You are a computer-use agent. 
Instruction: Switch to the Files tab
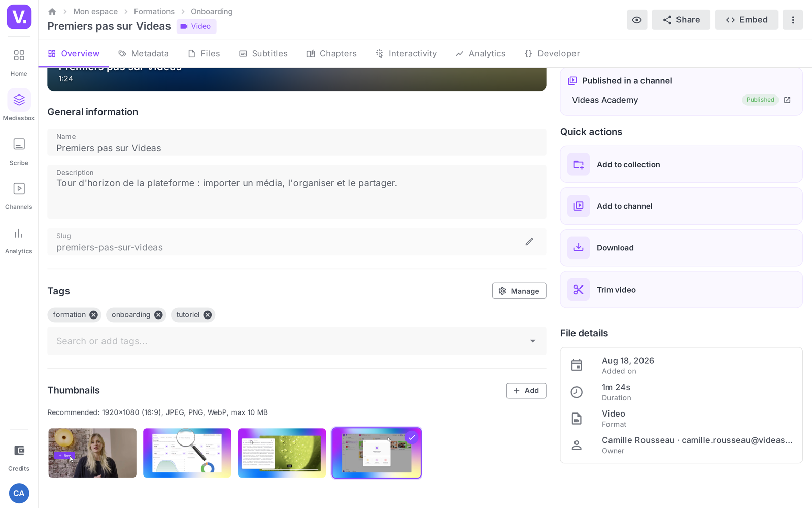click(x=204, y=54)
